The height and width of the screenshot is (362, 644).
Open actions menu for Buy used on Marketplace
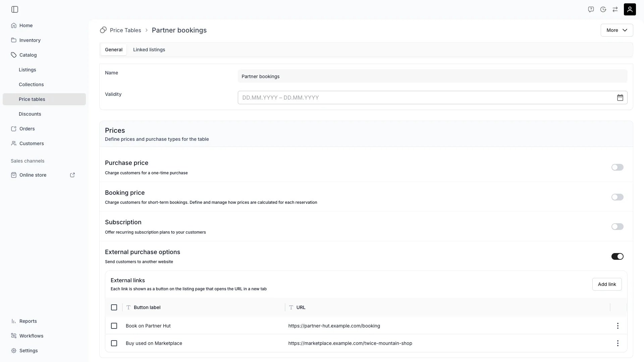[618, 343]
